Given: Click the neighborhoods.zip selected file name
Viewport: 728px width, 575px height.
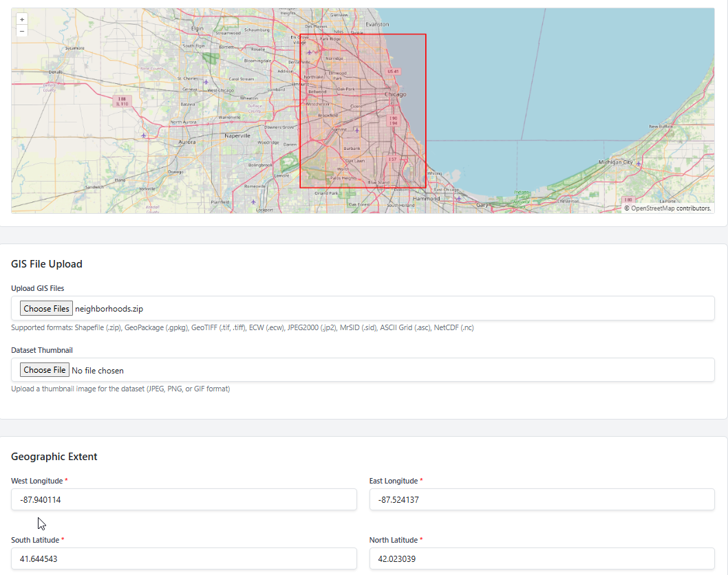Looking at the screenshot, I should (109, 309).
